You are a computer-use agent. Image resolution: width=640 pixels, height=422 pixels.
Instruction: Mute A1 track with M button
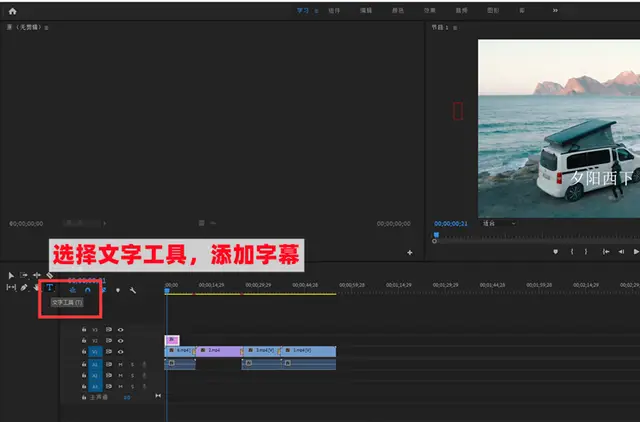tap(120, 364)
